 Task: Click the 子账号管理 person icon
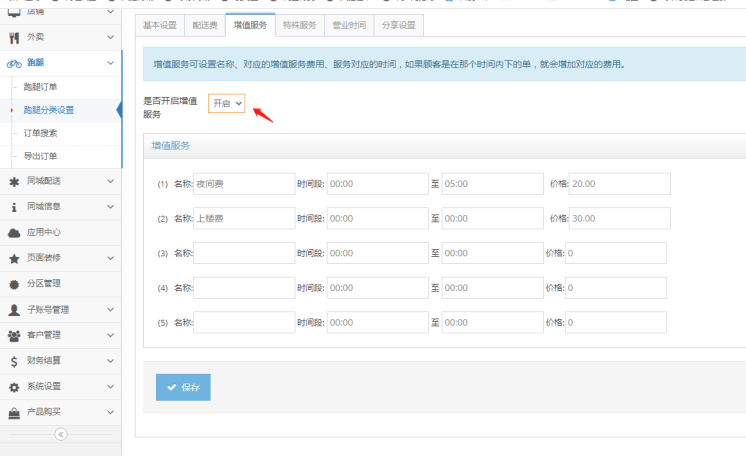(x=14, y=310)
